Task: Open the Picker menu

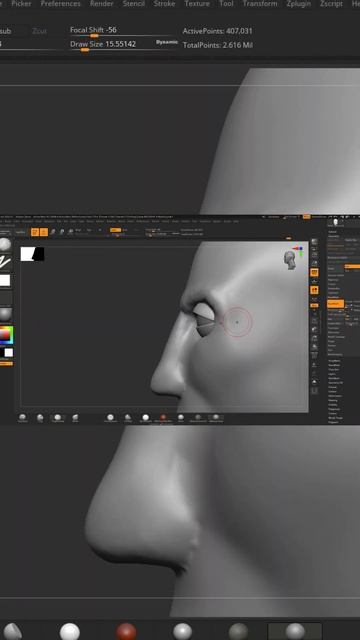Action: point(21,4)
